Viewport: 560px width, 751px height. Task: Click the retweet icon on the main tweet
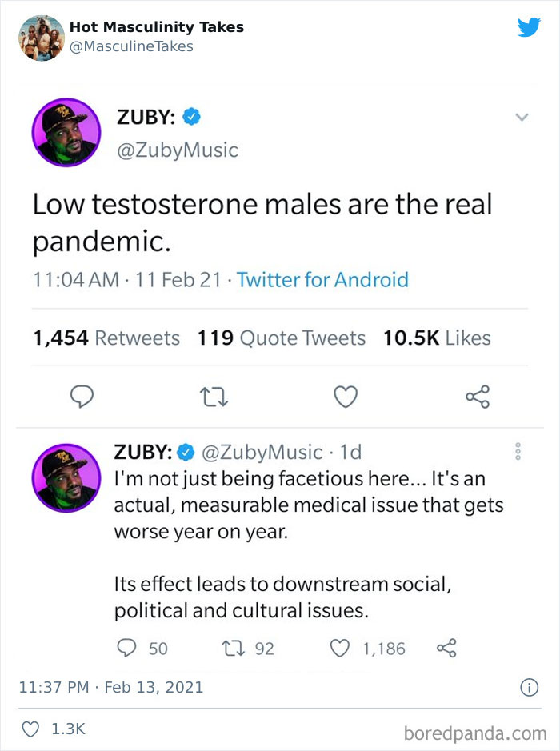click(x=214, y=397)
